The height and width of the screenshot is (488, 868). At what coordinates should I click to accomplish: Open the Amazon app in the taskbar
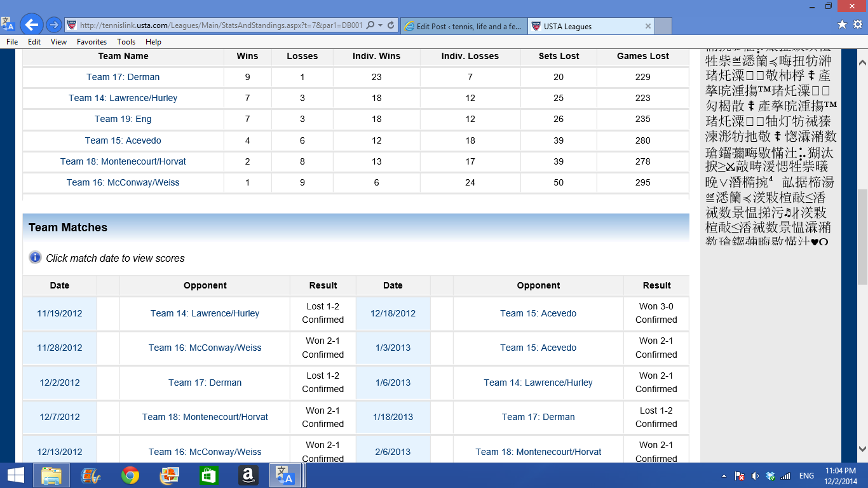248,475
